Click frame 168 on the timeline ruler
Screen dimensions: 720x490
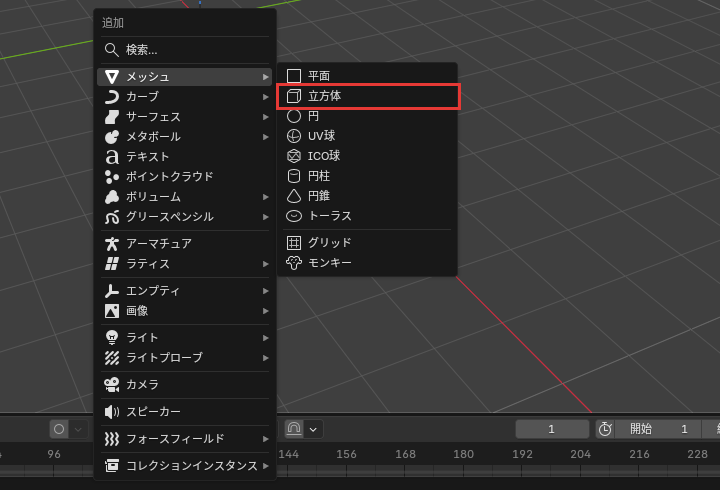tap(405, 454)
